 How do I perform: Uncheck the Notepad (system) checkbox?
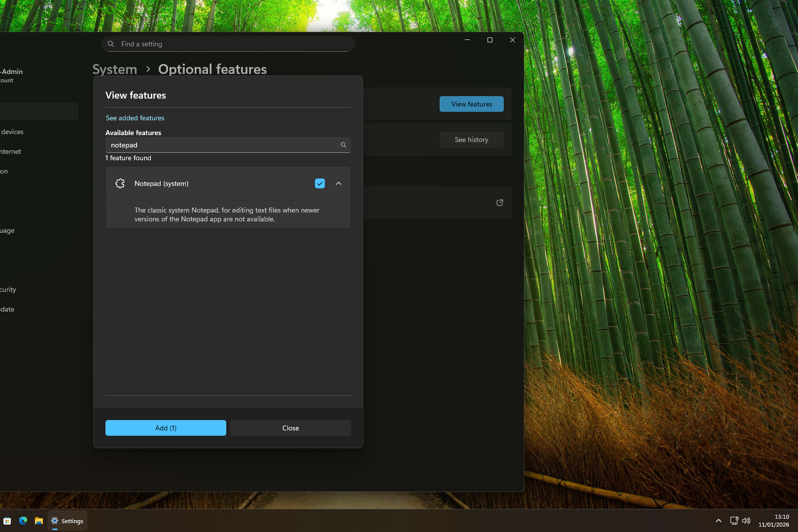tap(320, 183)
